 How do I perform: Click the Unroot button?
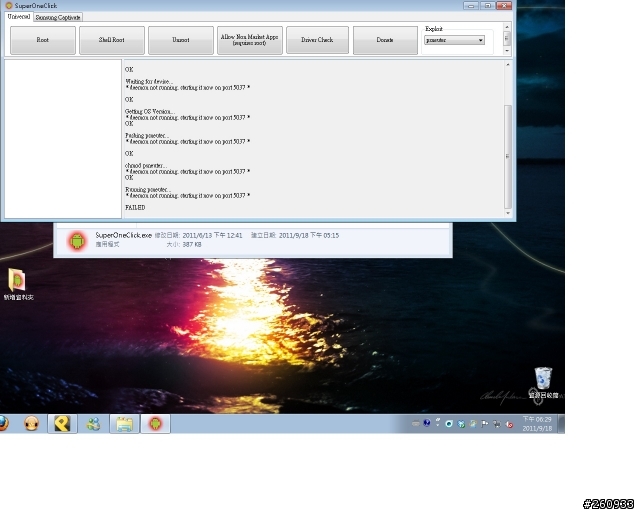coord(181,40)
